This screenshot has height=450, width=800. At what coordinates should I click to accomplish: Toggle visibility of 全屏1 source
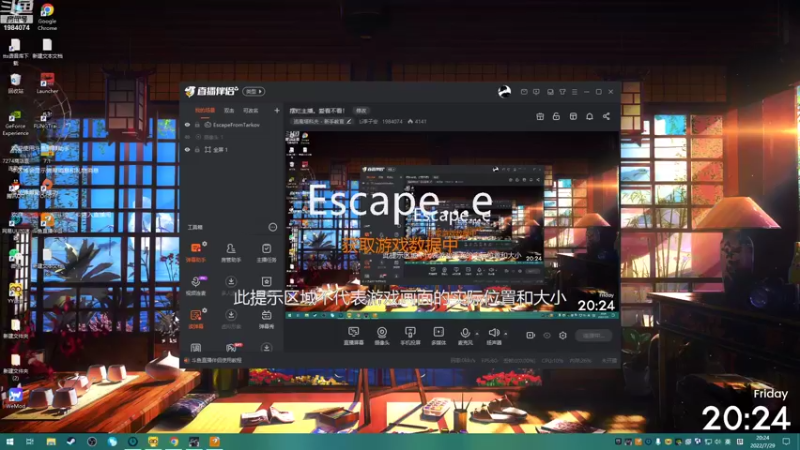(x=187, y=149)
